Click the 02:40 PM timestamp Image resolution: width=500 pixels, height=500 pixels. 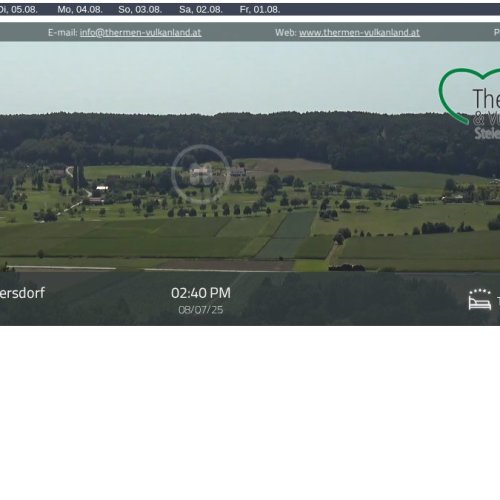(201, 293)
